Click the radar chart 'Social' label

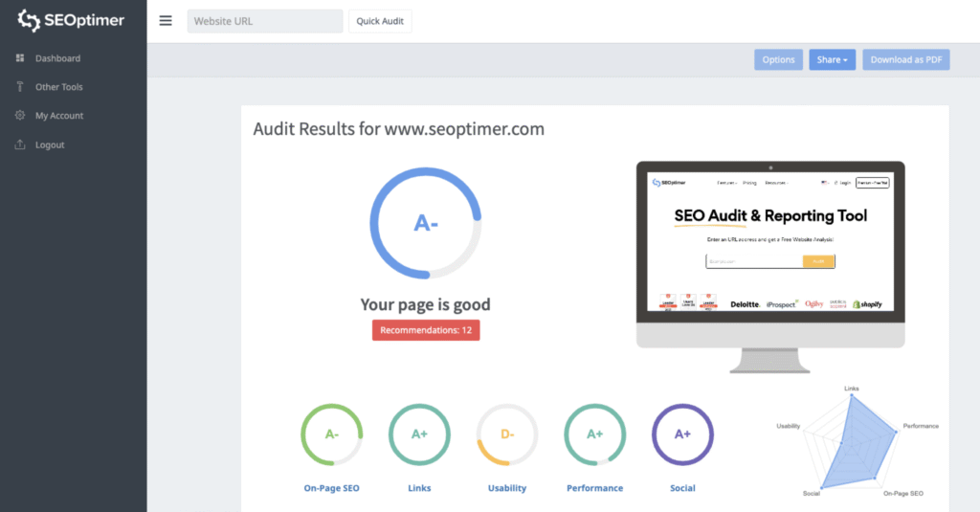click(x=812, y=493)
